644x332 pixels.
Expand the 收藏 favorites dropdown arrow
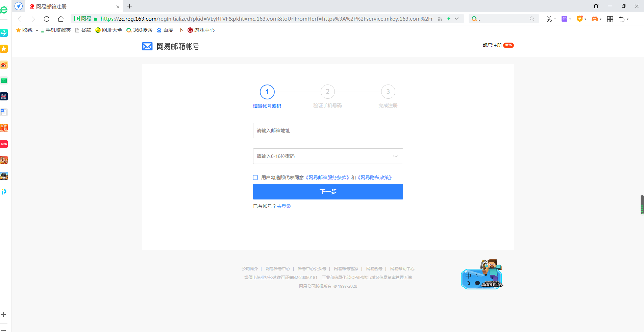pyautogui.click(x=37, y=30)
